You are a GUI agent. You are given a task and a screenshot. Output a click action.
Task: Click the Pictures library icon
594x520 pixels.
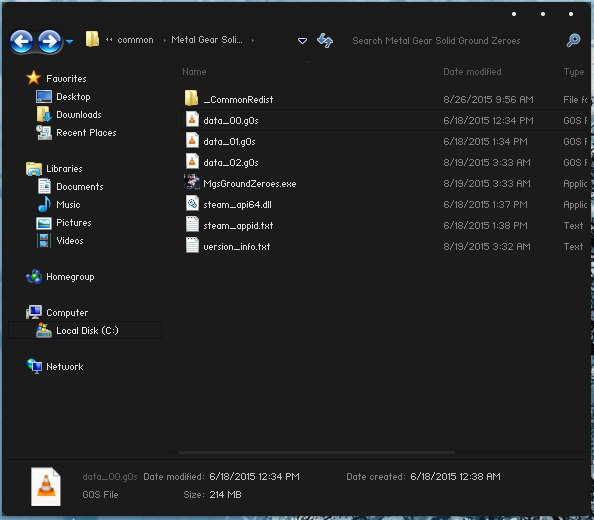[x=44, y=223]
